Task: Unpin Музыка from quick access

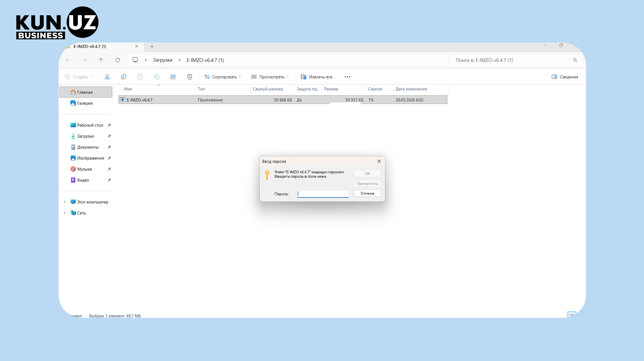Action: [109, 169]
